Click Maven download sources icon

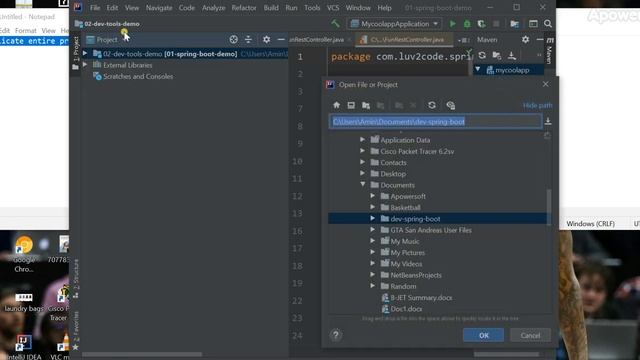click(511, 55)
